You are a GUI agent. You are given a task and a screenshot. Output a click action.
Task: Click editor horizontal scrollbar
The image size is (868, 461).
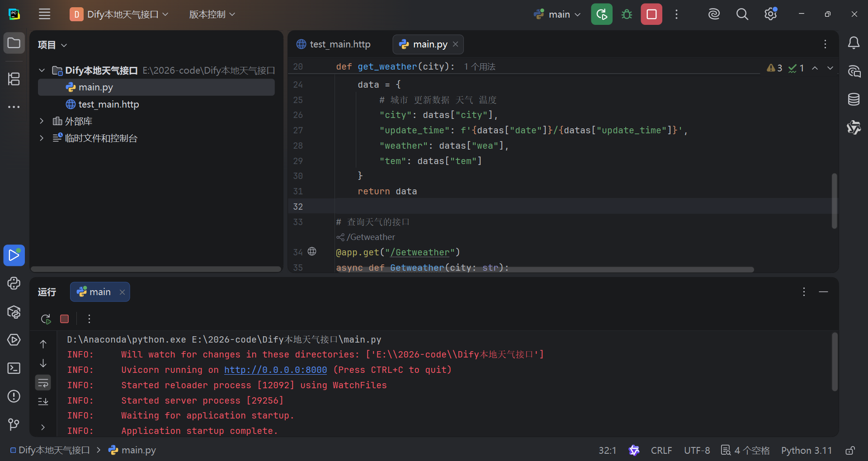[544, 269]
